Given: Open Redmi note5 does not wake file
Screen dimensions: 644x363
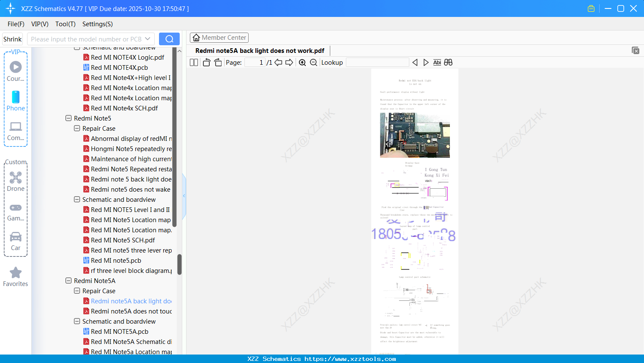Looking at the screenshot, I should [x=127, y=190].
